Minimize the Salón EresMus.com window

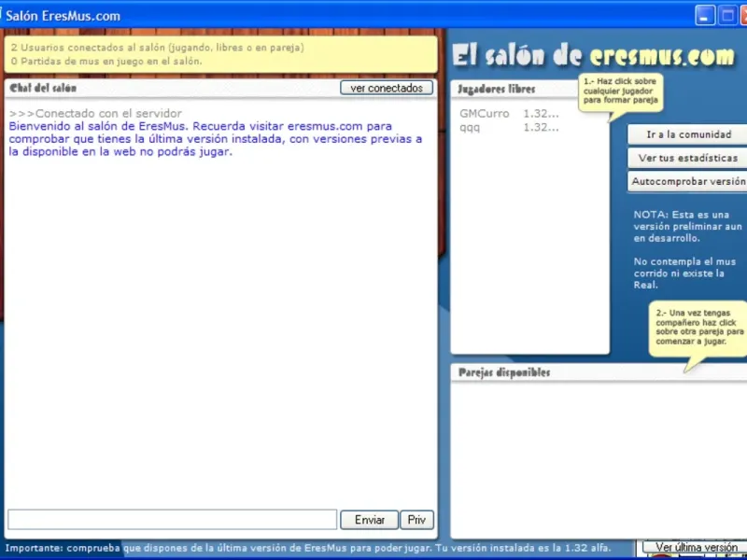click(705, 16)
